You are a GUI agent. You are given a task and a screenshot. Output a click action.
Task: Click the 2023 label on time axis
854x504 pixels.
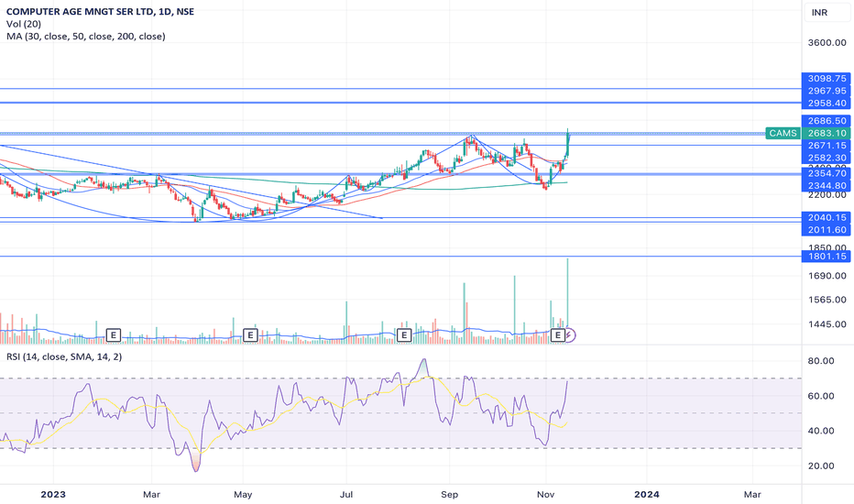(x=53, y=494)
